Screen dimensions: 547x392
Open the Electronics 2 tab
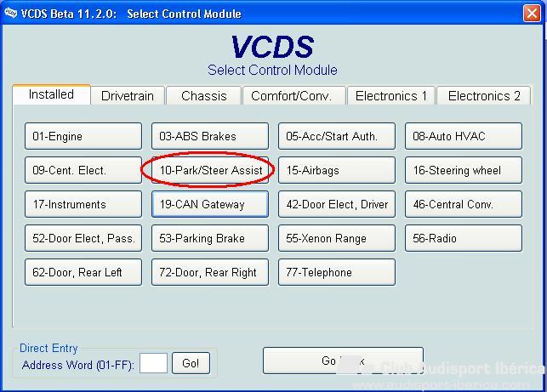click(x=484, y=96)
